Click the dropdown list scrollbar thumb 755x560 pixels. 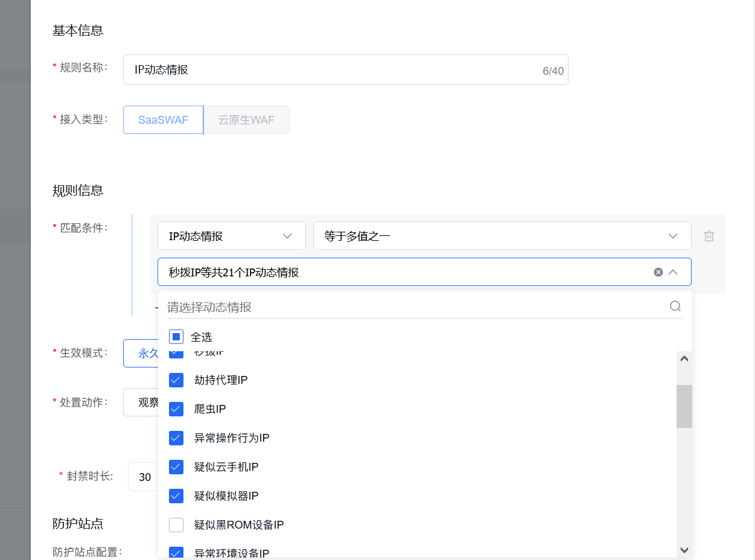684,406
